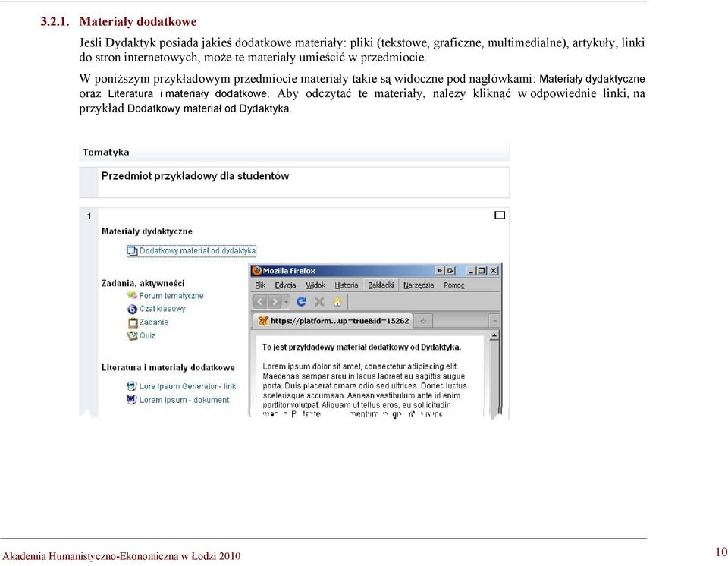Go forward with Firefox forward arrow
Image resolution: width=728 pixels, height=566 pixels.
click(x=275, y=302)
